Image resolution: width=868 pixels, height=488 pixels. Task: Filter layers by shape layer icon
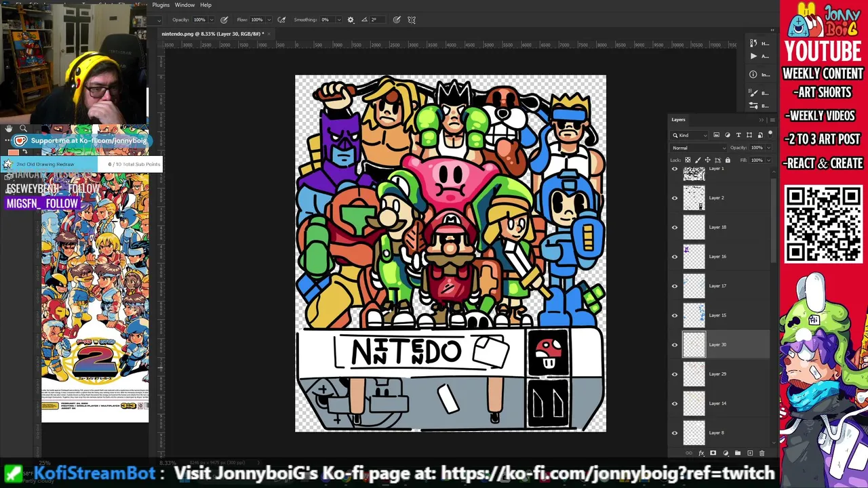point(749,135)
